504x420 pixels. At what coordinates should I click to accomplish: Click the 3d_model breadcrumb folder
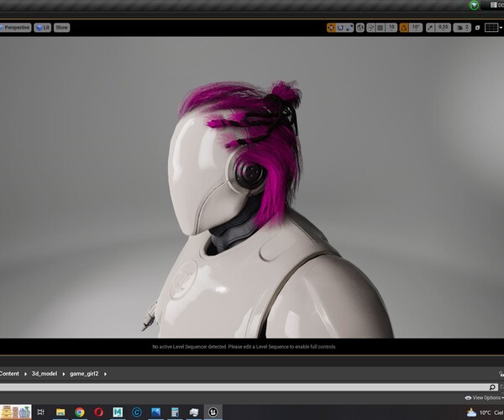(x=45, y=374)
